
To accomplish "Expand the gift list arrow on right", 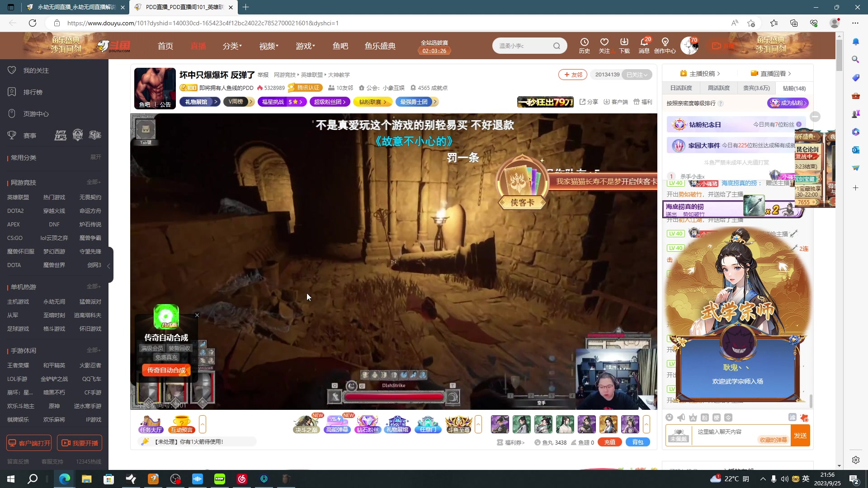I will point(646,424).
